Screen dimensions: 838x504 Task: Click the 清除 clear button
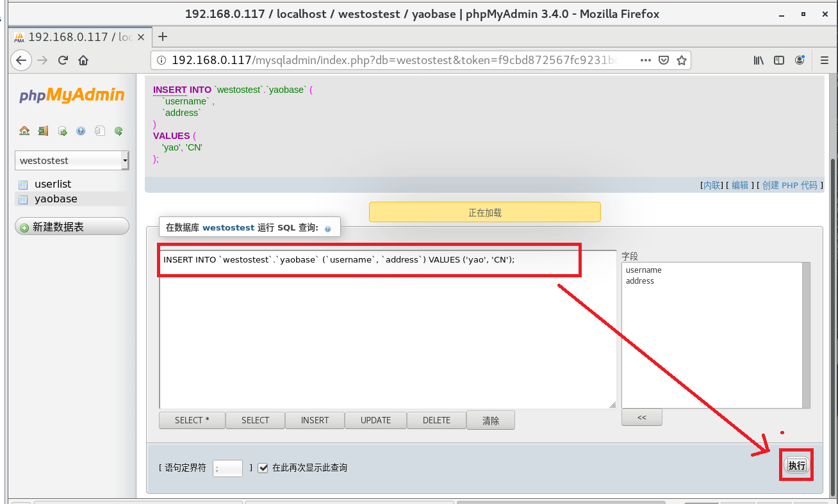click(x=491, y=420)
